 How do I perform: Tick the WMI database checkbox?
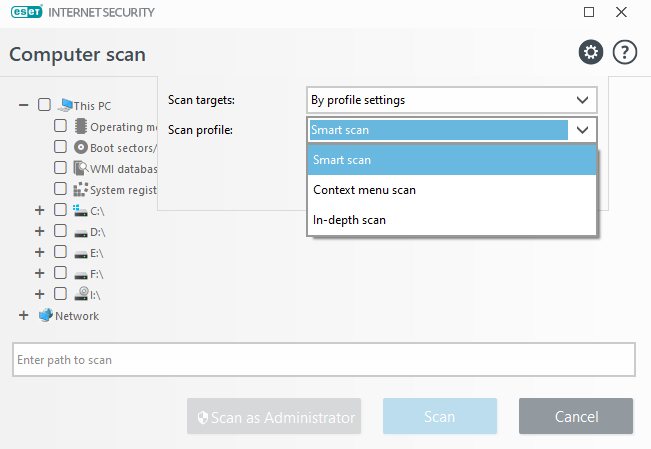(x=60, y=167)
